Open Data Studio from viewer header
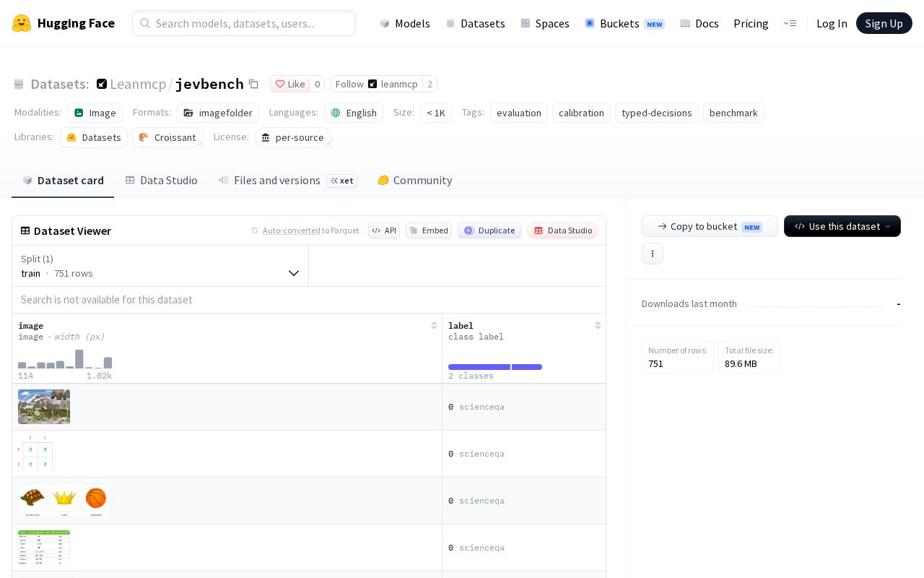Screen dimensions: 924x578 pos(562,230)
